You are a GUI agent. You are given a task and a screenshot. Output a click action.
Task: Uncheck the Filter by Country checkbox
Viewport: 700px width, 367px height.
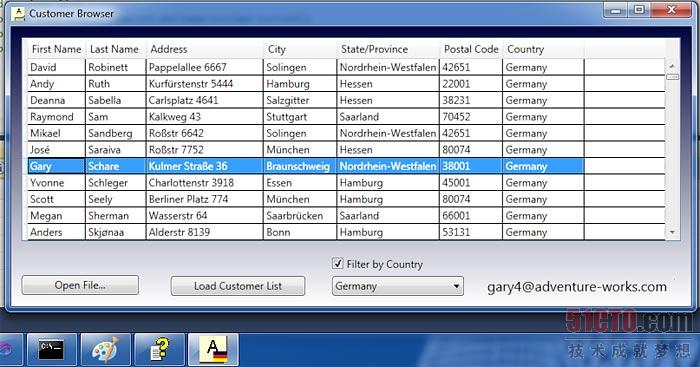[x=338, y=263]
